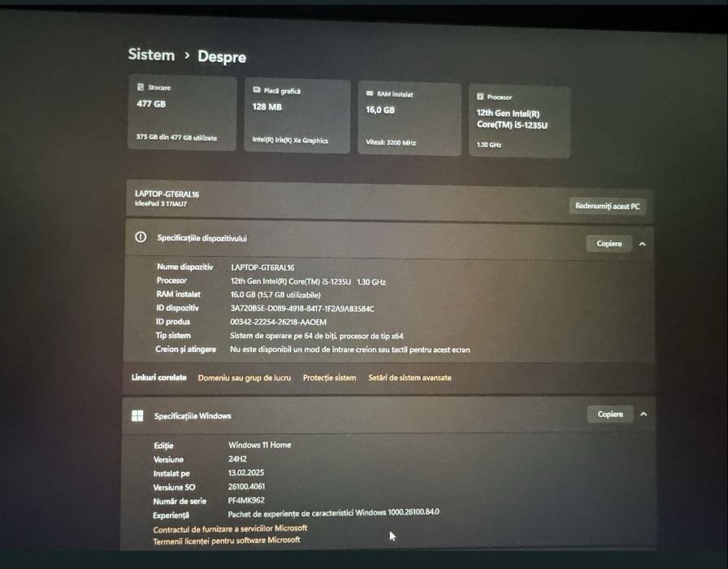Click the Experiență pachet value 1000.26100.84.0
The image size is (728, 569).
(333, 513)
